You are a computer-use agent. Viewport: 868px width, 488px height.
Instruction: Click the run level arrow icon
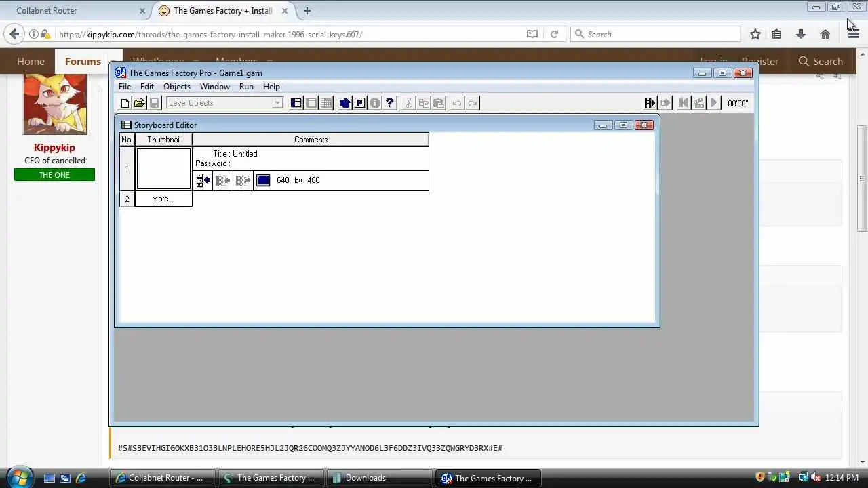pyautogui.click(x=665, y=103)
